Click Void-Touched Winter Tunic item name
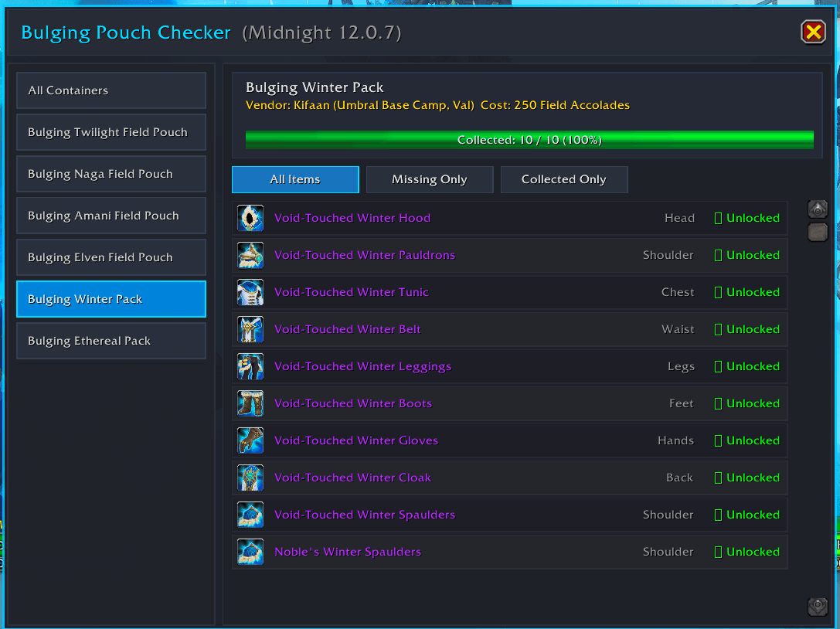This screenshot has width=840, height=629. pos(352,292)
